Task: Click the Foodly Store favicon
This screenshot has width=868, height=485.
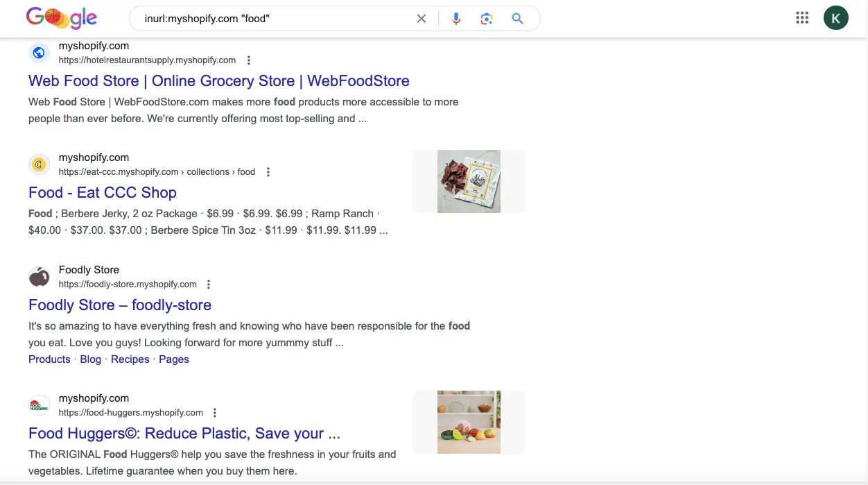Action: [39, 276]
